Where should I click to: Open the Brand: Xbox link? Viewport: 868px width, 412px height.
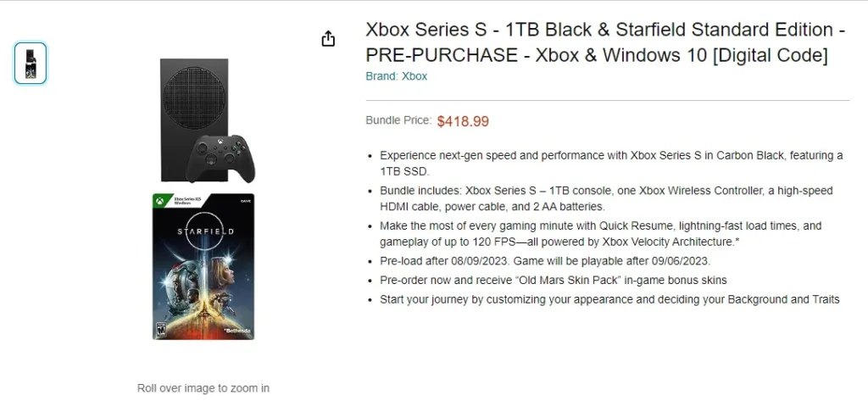(396, 76)
